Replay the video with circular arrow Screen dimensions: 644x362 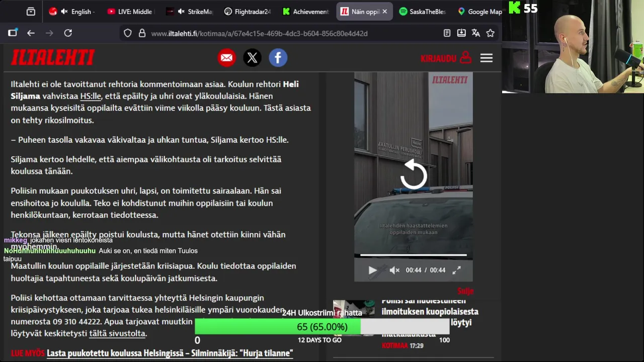coord(414,174)
